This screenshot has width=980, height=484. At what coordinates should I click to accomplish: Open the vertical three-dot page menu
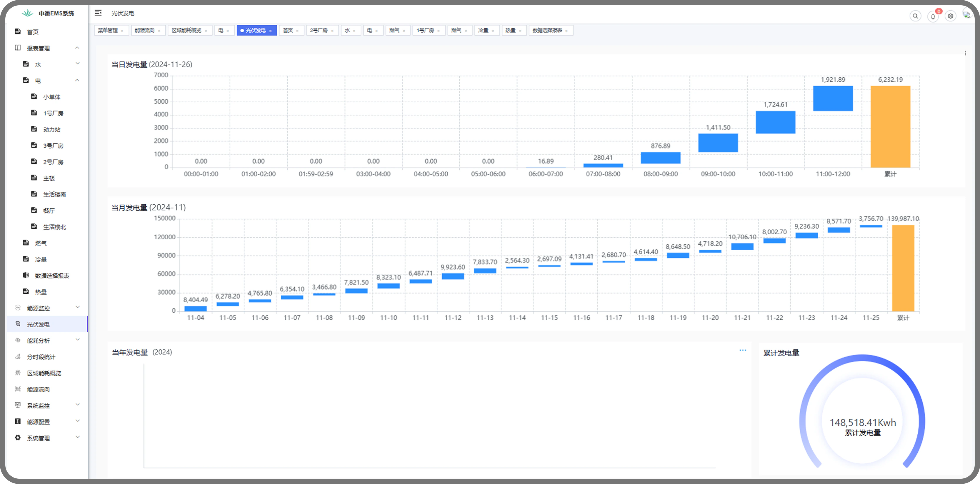[965, 53]
